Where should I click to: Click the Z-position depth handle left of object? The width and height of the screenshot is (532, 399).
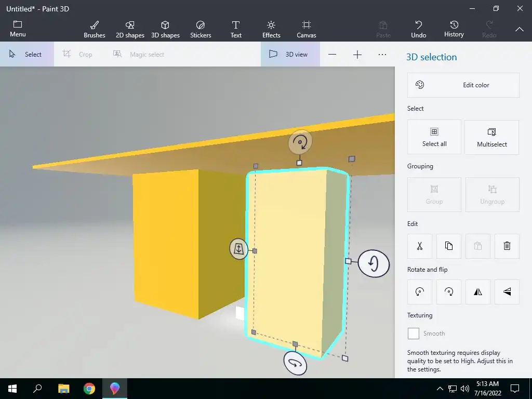[239, 249]
